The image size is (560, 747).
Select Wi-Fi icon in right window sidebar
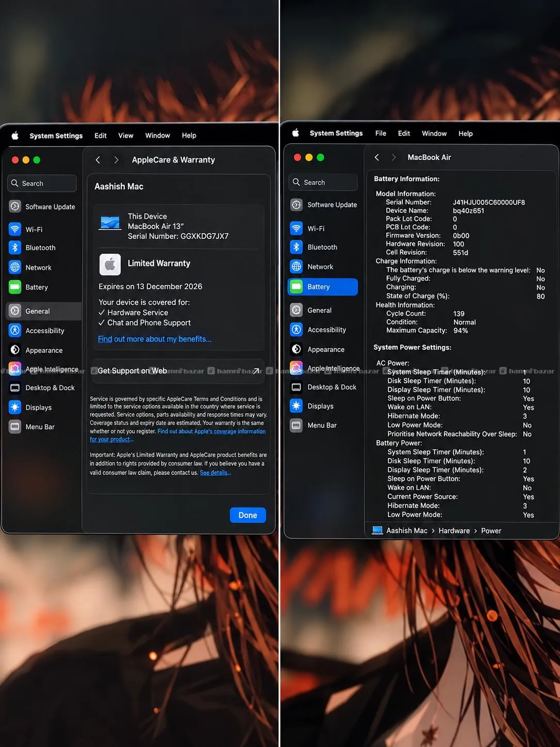tap(297, 228)
